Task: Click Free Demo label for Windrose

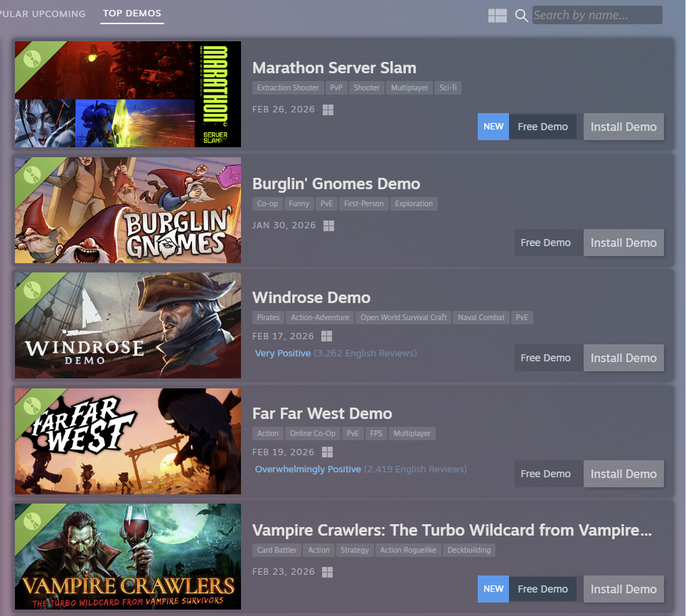Action: coord(545,358)
